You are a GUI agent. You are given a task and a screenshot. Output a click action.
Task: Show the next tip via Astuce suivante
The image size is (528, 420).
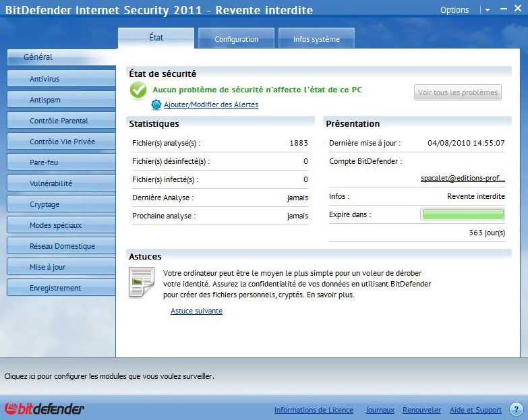(x=196, y=311)
